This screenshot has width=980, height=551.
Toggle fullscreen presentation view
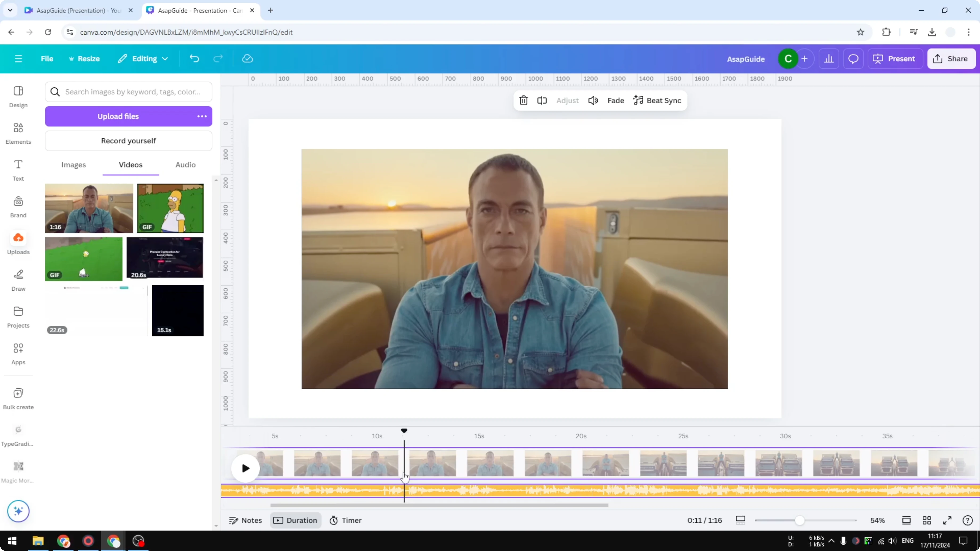[x=947, y=520]
